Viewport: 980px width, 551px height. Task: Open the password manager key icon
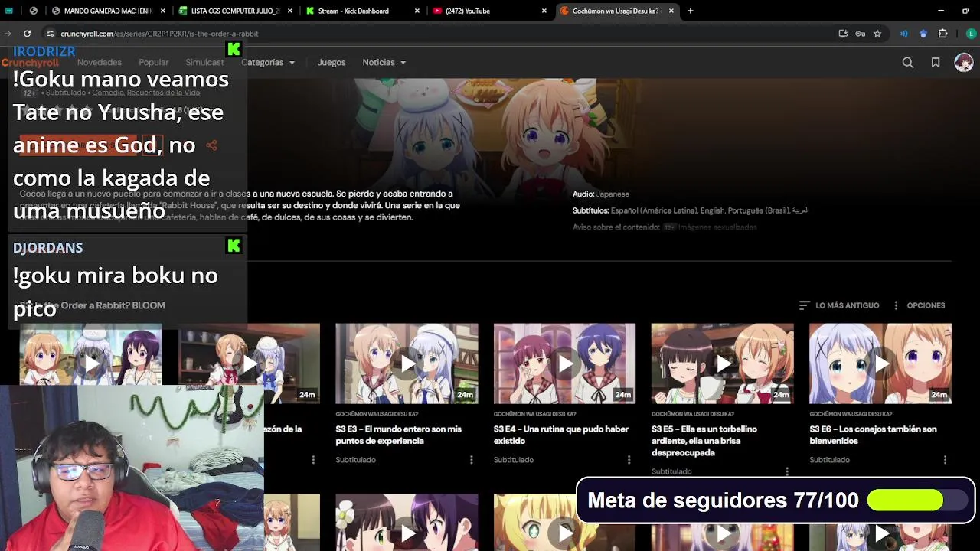click(860, 34)
